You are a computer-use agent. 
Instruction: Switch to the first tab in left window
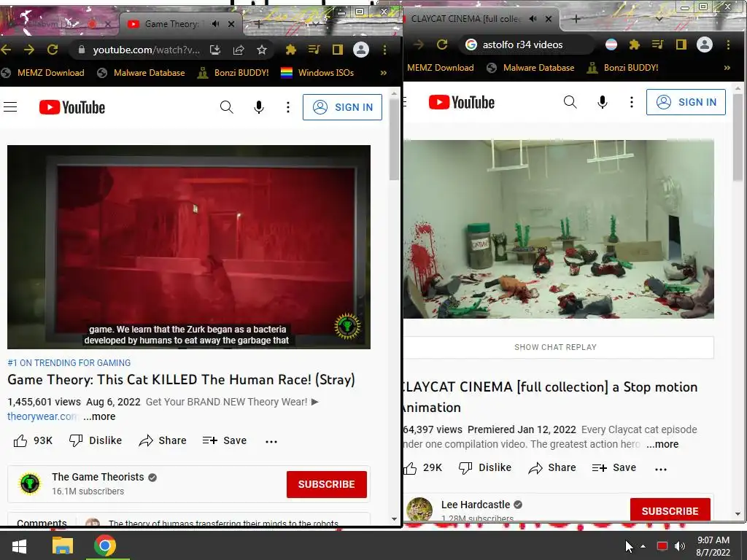pos(58,23)
